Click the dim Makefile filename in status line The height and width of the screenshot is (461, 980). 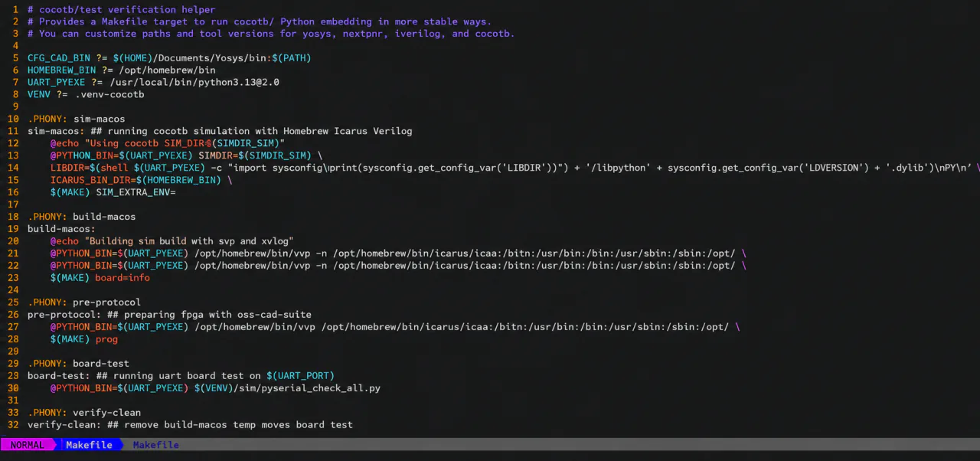point(155,445)
